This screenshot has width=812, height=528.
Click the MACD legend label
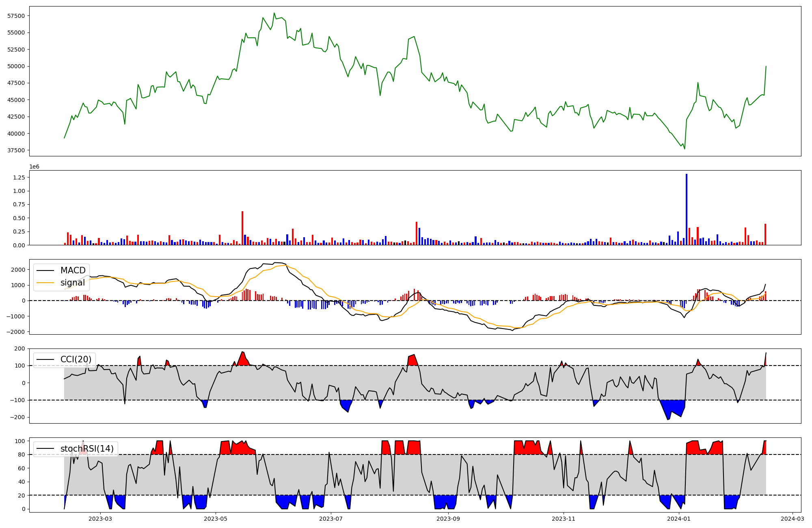pos(73,270)
